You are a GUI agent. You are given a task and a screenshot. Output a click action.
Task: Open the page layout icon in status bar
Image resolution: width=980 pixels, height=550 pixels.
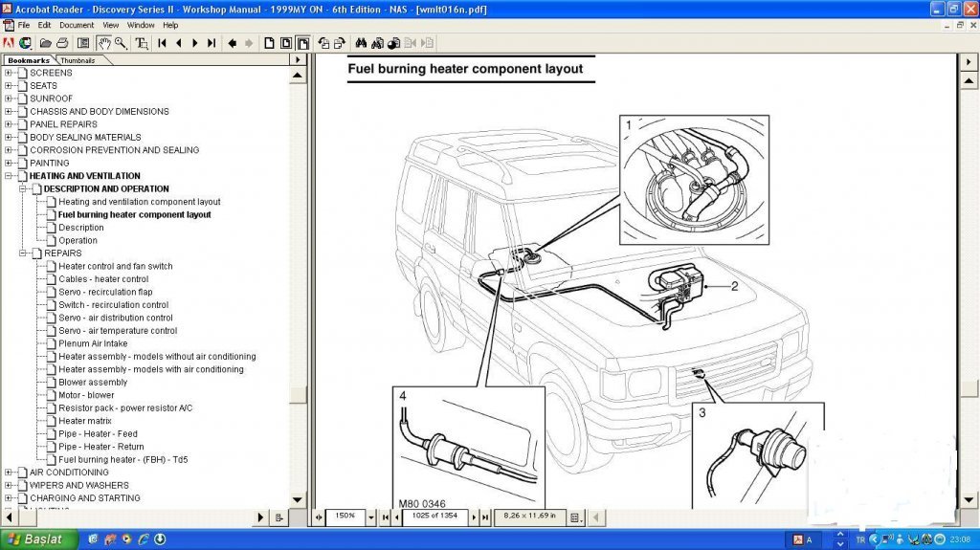click(x=575, y=517)
